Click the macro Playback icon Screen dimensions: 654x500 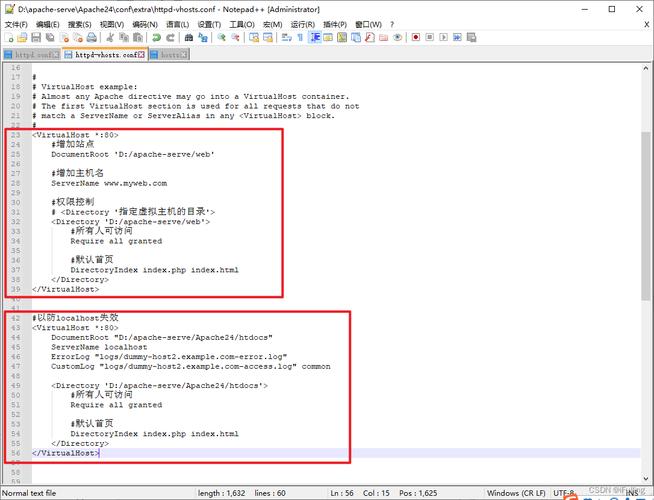pyautogui.click(x=444, y=38)
